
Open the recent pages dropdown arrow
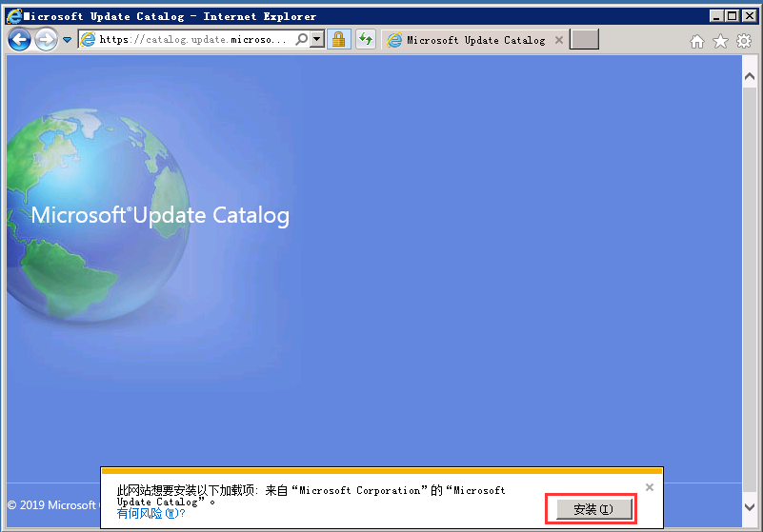click(67, 40)
